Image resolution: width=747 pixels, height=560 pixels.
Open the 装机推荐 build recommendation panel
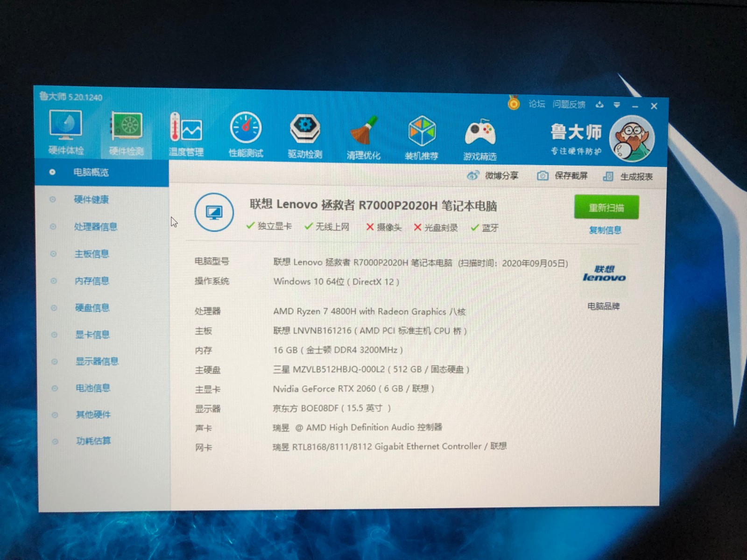pyautogui.click(x=422, y=133)
